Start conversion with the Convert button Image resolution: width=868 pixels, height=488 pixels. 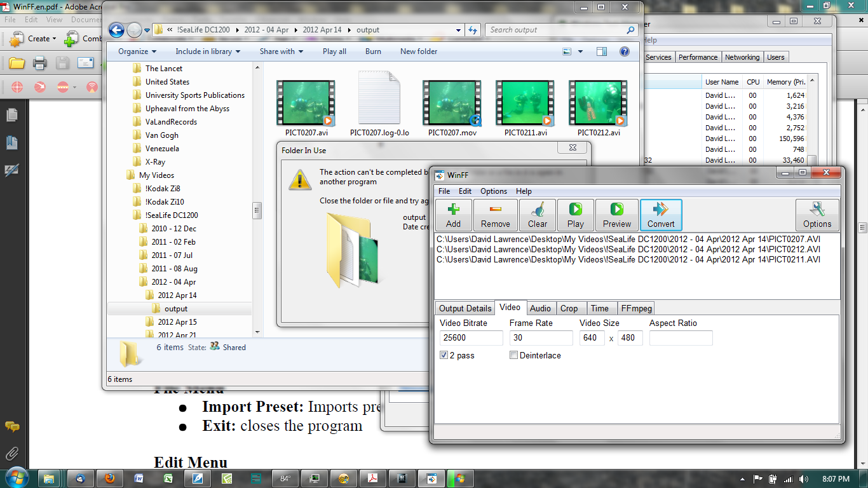(x=661, y=215)
